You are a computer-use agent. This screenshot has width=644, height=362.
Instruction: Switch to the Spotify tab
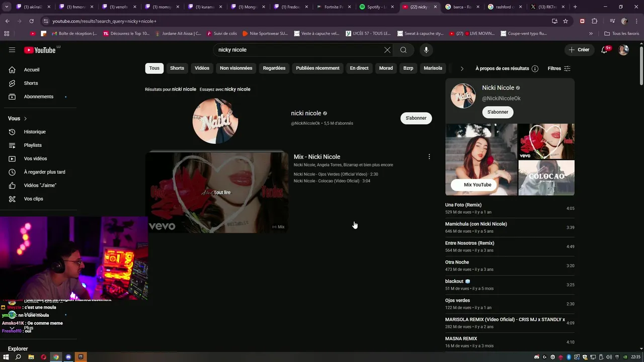point(376,7)
